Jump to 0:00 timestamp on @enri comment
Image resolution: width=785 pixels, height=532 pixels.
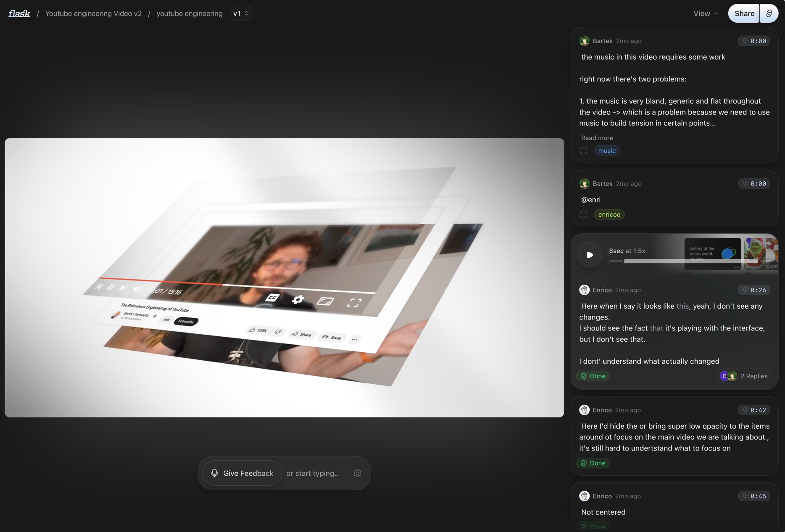point(754,183)
